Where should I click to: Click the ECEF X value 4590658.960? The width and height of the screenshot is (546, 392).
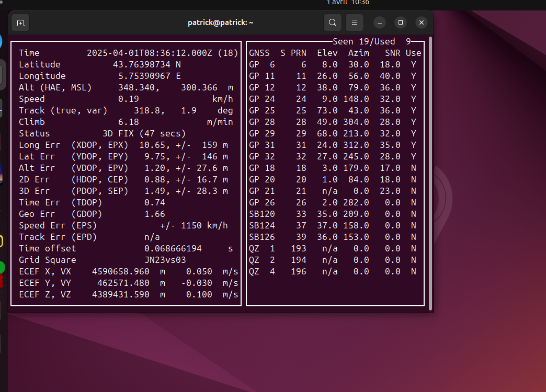pyautogui.click(x=121, y=271)
